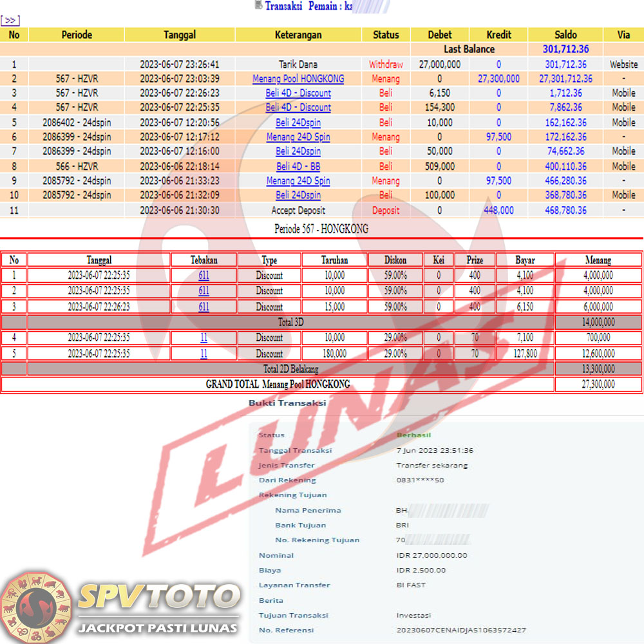Open Menang 24D Spin link in row 9
Viewport: 644px width, 644px height.
[298, 181]
